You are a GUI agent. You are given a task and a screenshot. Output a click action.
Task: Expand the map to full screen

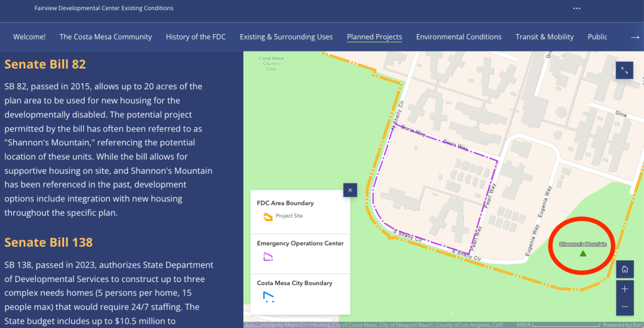(624, 71)
